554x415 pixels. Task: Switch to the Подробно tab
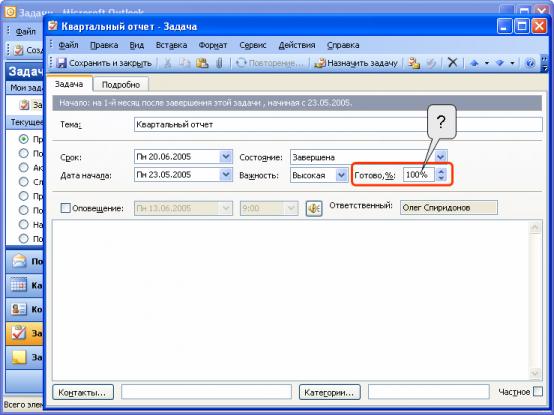click(121, 85)
